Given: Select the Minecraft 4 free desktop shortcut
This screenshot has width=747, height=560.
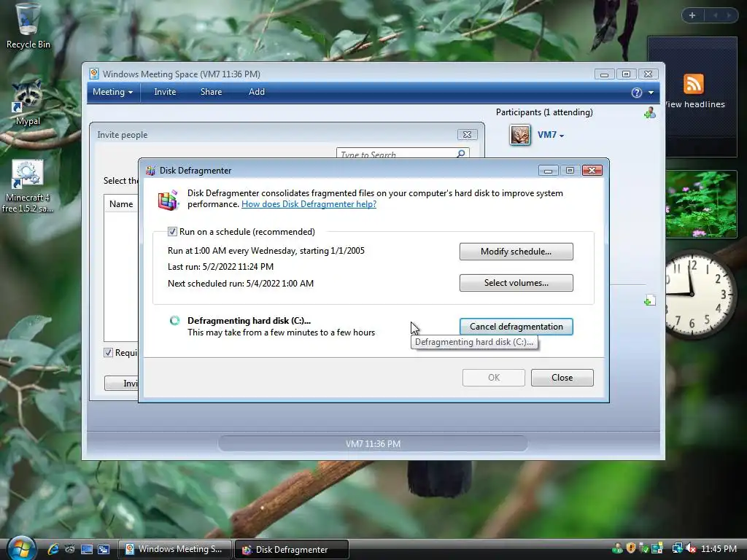Looking at the screenshot, I should [28, 186].
